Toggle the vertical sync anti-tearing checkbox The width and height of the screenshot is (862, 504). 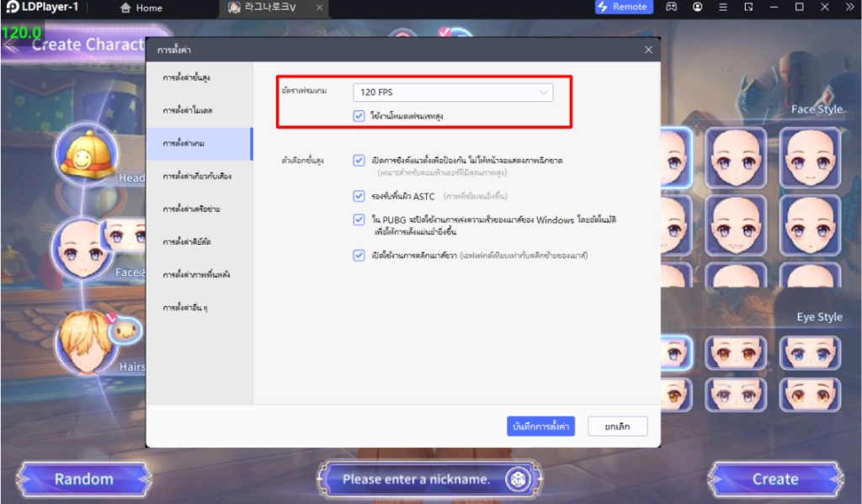(x=359, y=161)
